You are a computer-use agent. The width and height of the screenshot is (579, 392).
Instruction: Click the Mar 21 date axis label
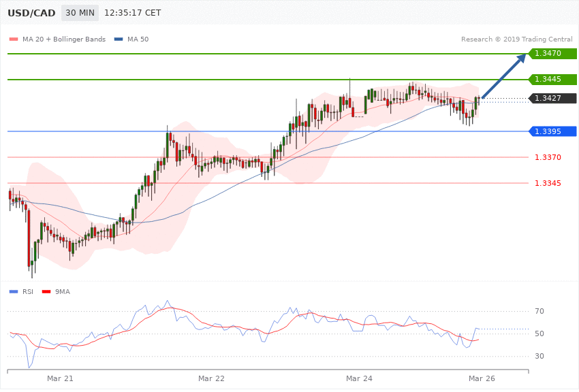(x=60, y=378)
